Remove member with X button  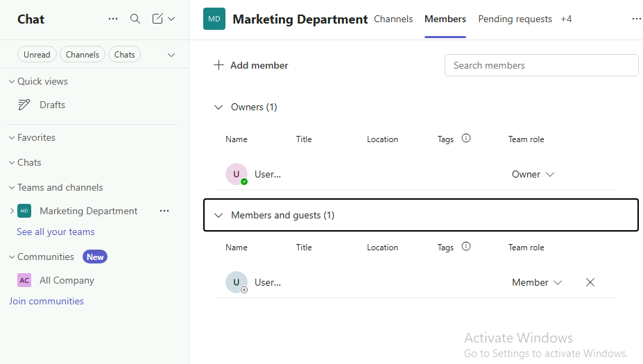(590, 282)
